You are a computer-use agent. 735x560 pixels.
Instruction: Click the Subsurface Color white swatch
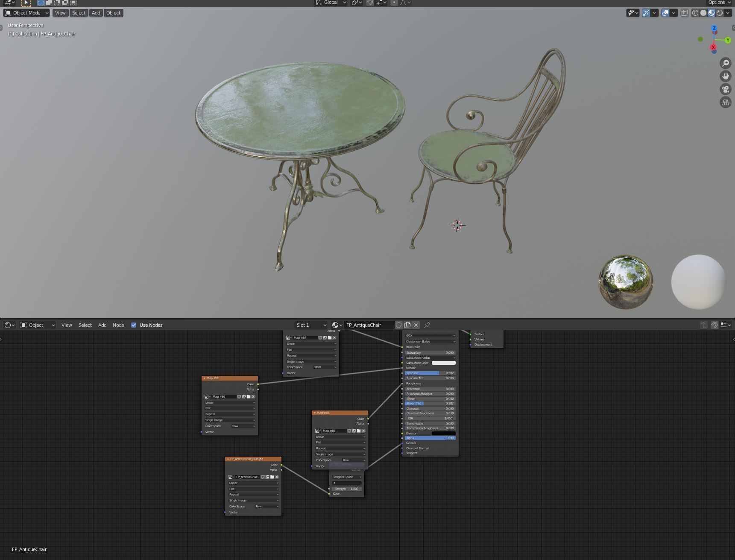(444, 363)
